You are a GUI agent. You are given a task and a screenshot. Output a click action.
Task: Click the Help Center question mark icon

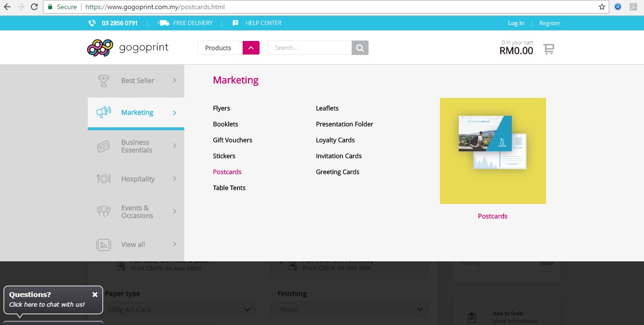pyautogui.click(x=235, y=23)
